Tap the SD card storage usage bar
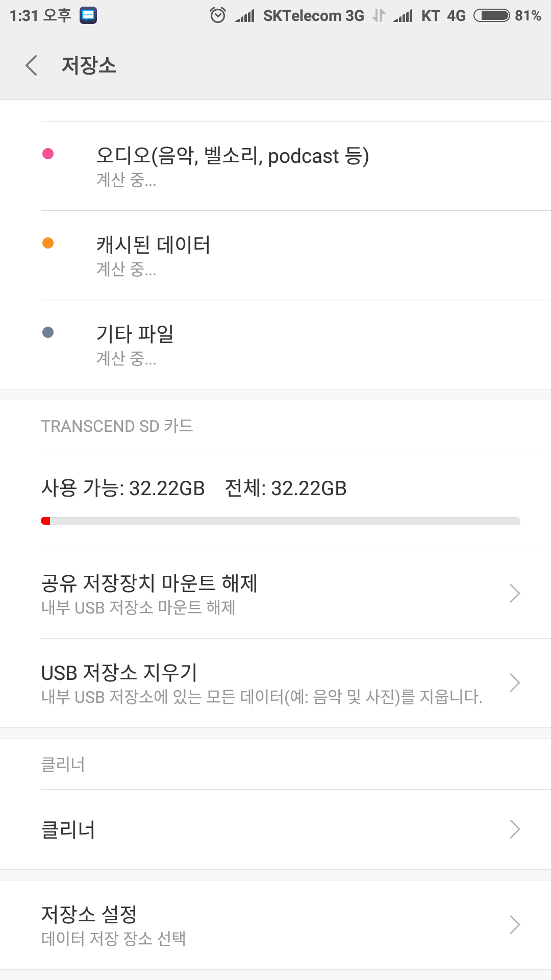The image size is (551, 980). [x=281, y=521]
